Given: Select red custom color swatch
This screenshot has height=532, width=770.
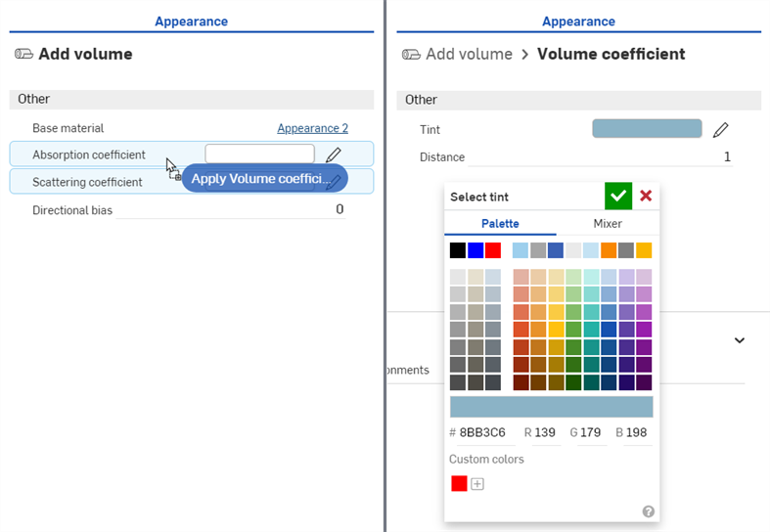Looking at the screenshot, I should tap(459, 483).
